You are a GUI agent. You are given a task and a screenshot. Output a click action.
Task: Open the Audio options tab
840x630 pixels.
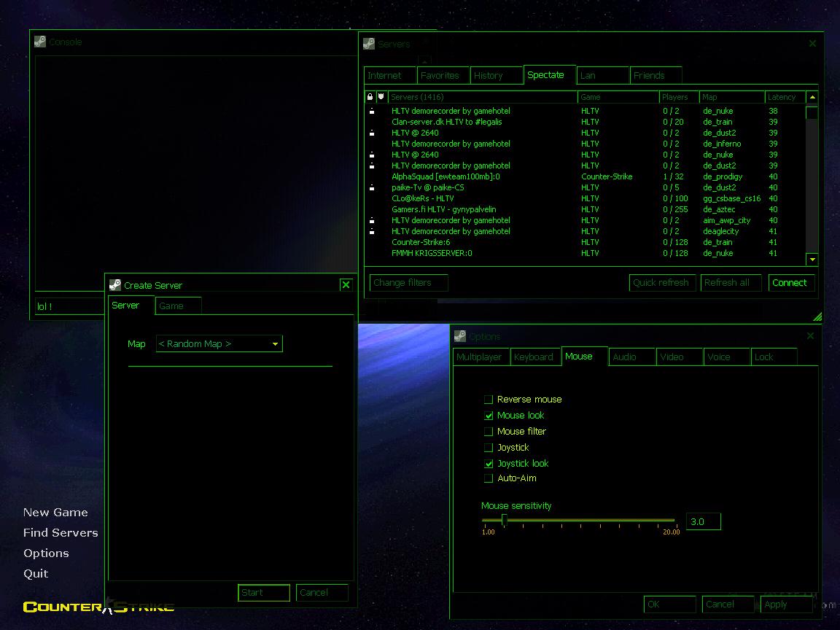point(632,357)
